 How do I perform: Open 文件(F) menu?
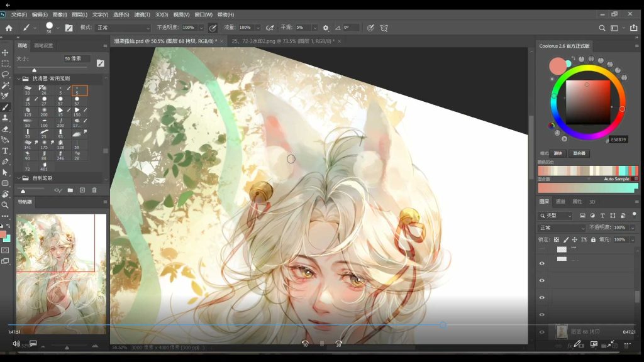[x=19, y=14]
